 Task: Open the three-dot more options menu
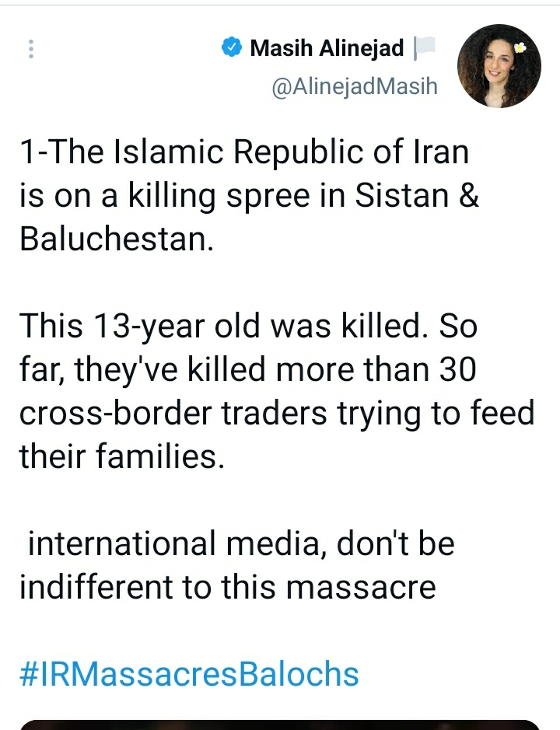31,49
